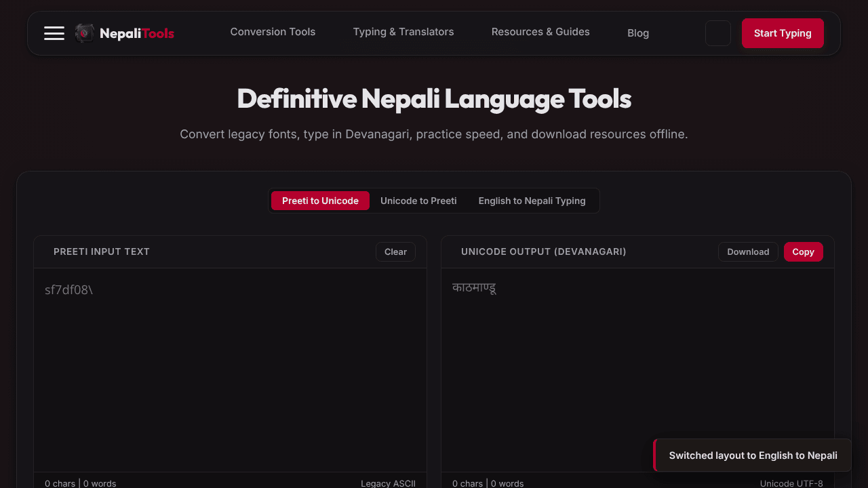Open Typing & Translators menu
Viewport: 868px width, 488px height.
[x=403, y=32]
